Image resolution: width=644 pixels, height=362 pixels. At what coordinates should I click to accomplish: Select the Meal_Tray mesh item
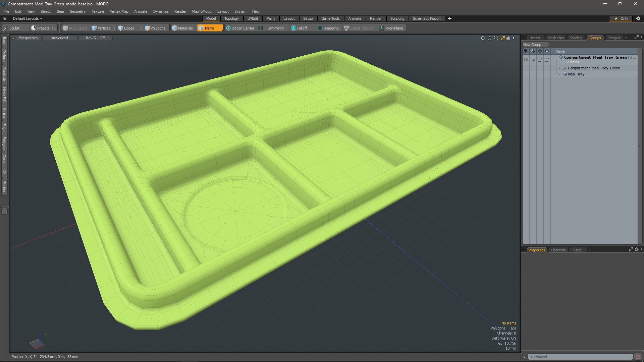pyautogui.click(x=576, y=74)
